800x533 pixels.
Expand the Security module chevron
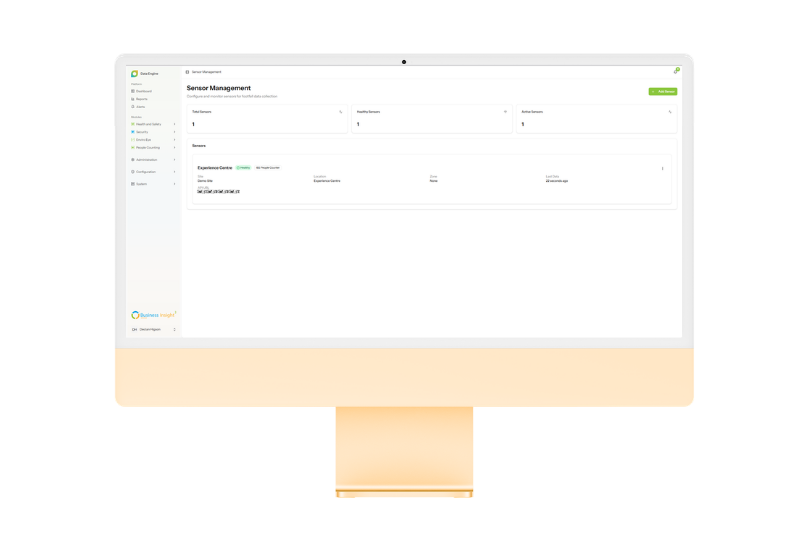[174, 132]
